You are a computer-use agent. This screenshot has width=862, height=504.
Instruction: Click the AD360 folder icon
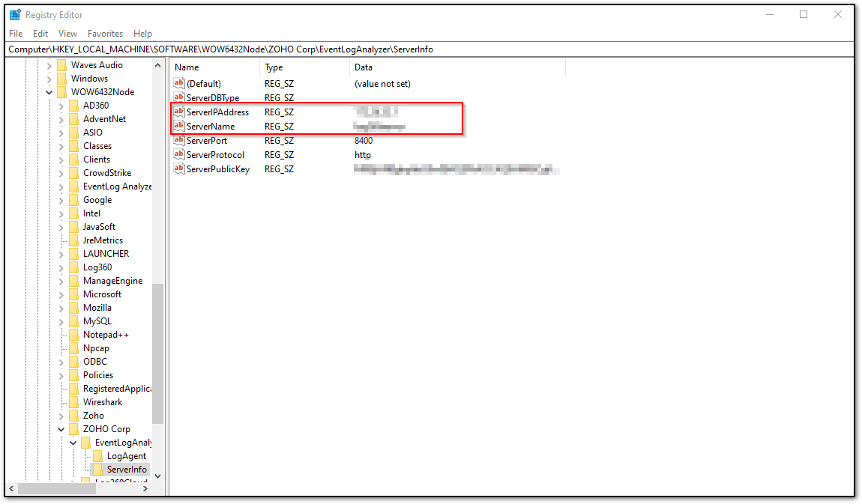click(x=74, y=106)
